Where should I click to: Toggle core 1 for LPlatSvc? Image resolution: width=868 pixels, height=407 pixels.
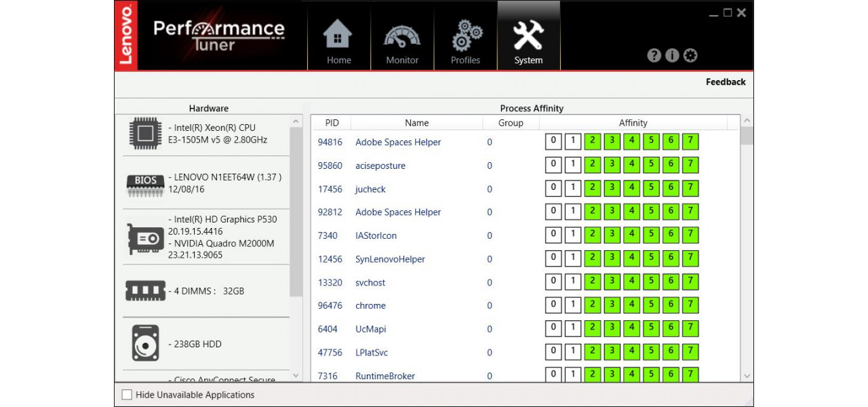pyautogui.click(x=573, y=352)
